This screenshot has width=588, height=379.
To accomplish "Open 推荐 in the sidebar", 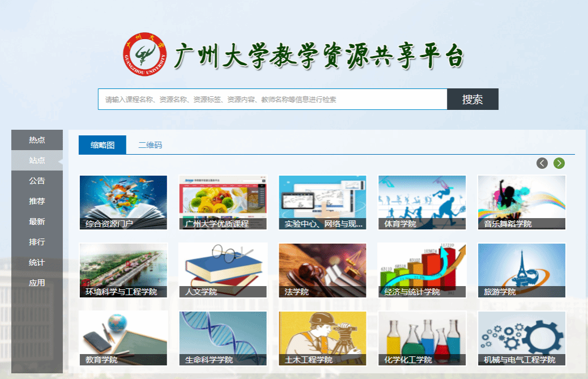I will coord(37,201).
